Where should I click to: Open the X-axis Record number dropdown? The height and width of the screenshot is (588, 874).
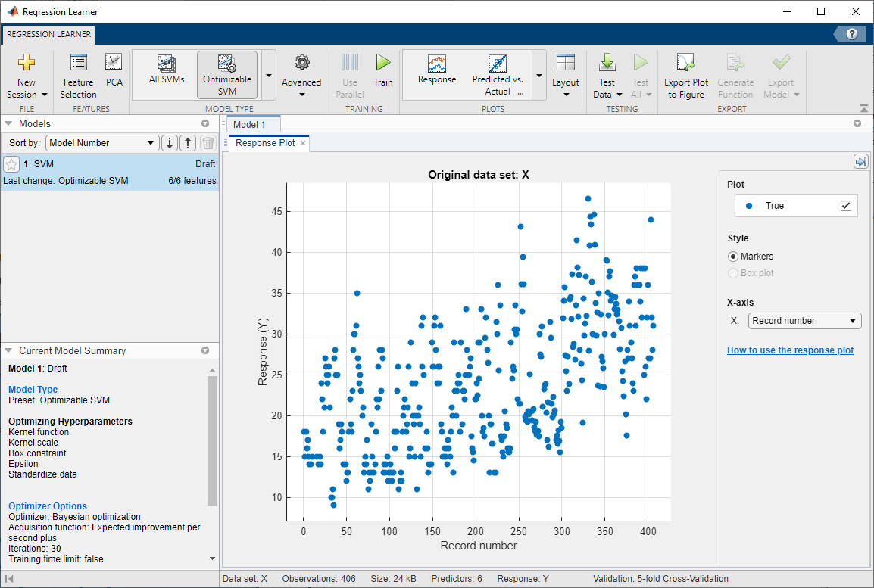pos(804,321)
